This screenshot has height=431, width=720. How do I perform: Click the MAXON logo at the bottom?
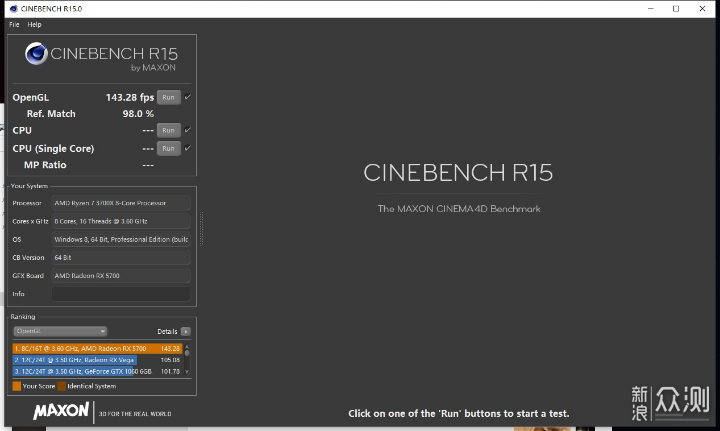coord(61,411)
